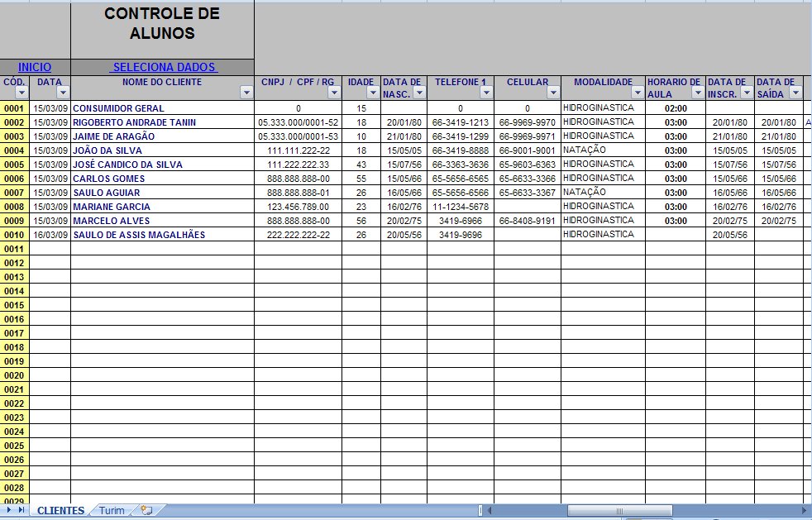Select cell MARIANE GARCIA
Viewport: 812px width, 520px height.
[162, 206]
